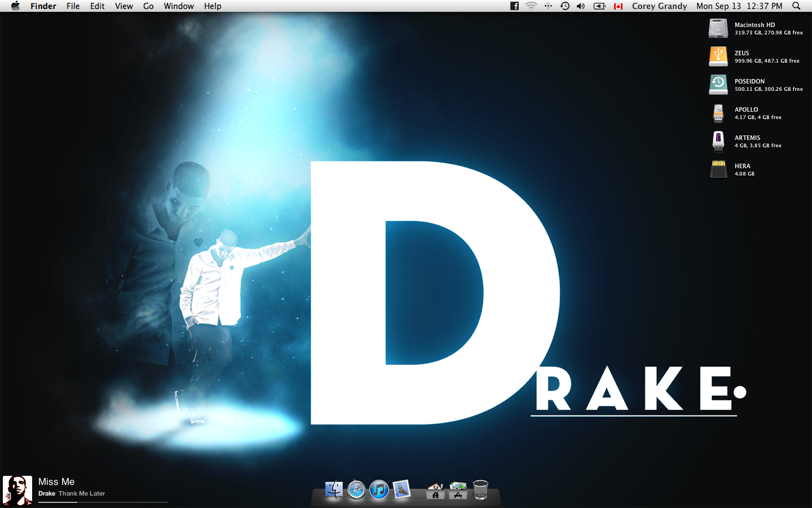
Task: Open the Apple menu
Action: [x=15, y=6]
